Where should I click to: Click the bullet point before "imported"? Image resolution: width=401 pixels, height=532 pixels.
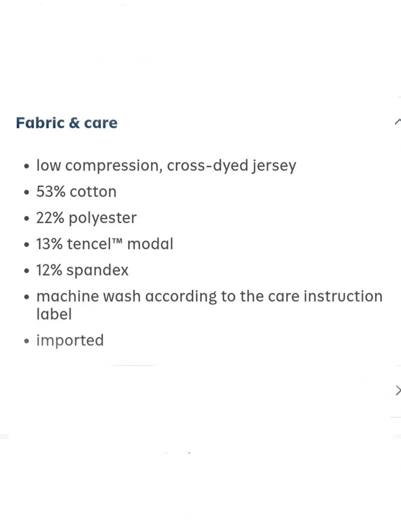pos(26,341)
